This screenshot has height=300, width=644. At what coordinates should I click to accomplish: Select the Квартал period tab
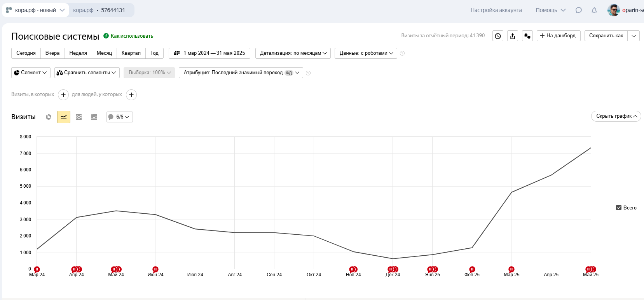131,53
